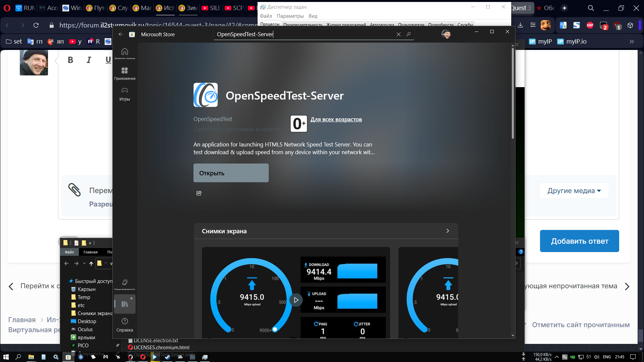The width and height of the screenshot is (644, 362).
Task: Toggle bold formatting in forum editor
Action: [70, 60]
